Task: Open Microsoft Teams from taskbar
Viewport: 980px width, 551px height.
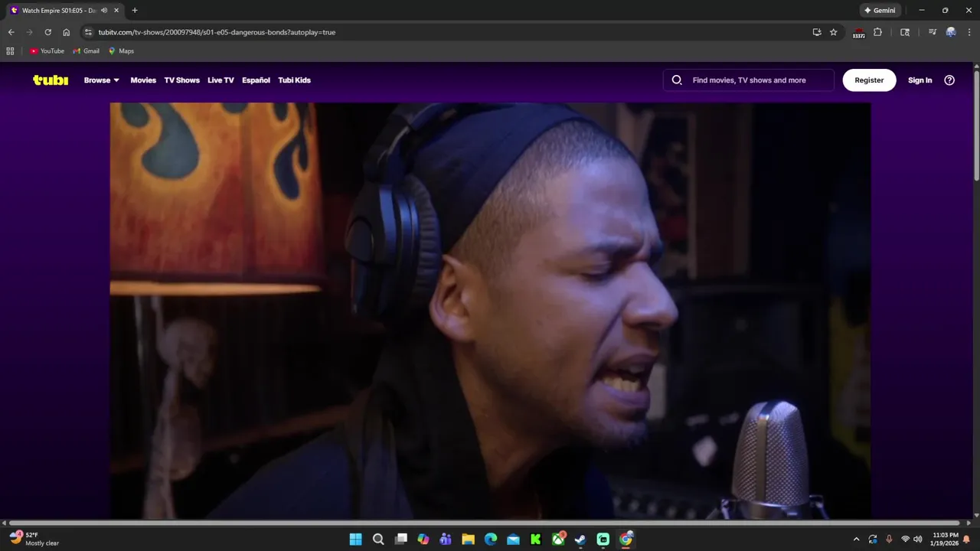Action: click(x=446, y=540)
